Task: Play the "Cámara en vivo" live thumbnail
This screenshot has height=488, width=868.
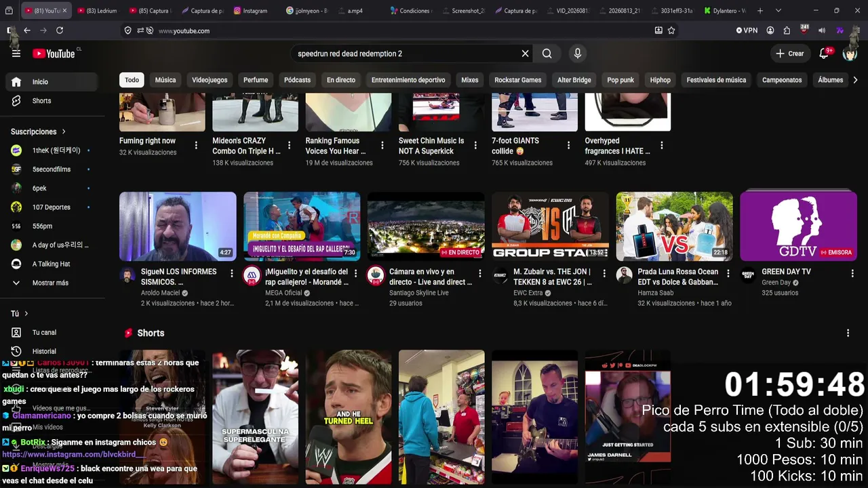Action: pos(426,226)
